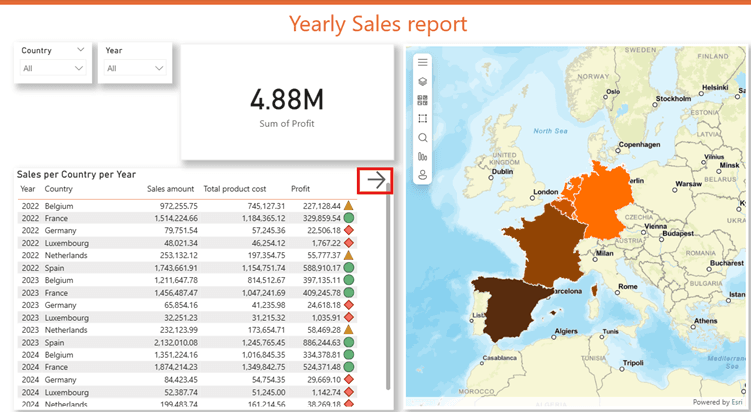Click sales amount 1,874,214.23 cell
This screenshot has height=412, width=751.
click(176, 367)
